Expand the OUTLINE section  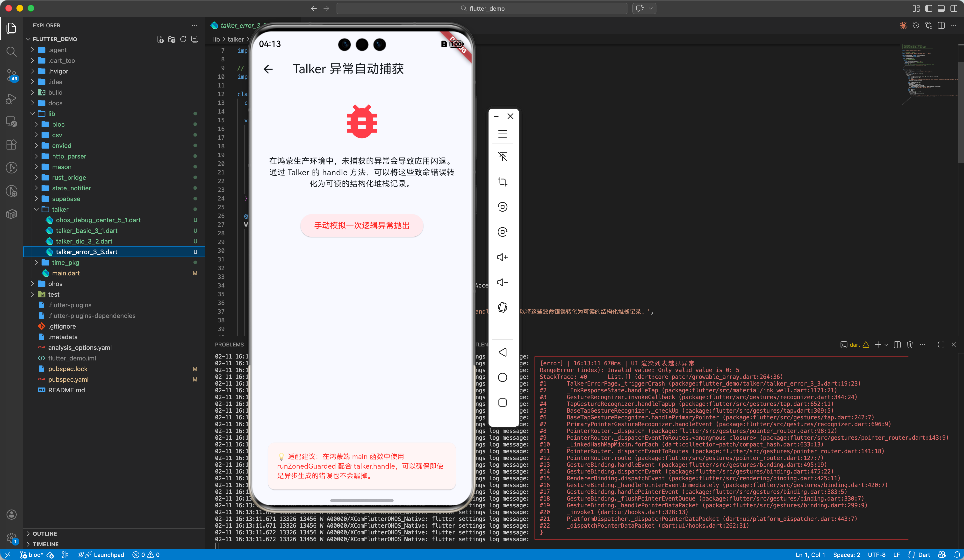pos(45,534)
